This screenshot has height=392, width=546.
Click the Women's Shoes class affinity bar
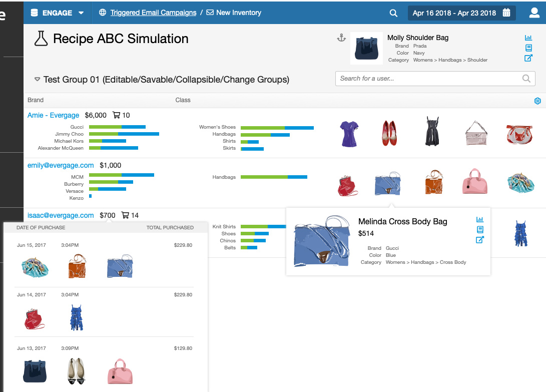(277, 128)
